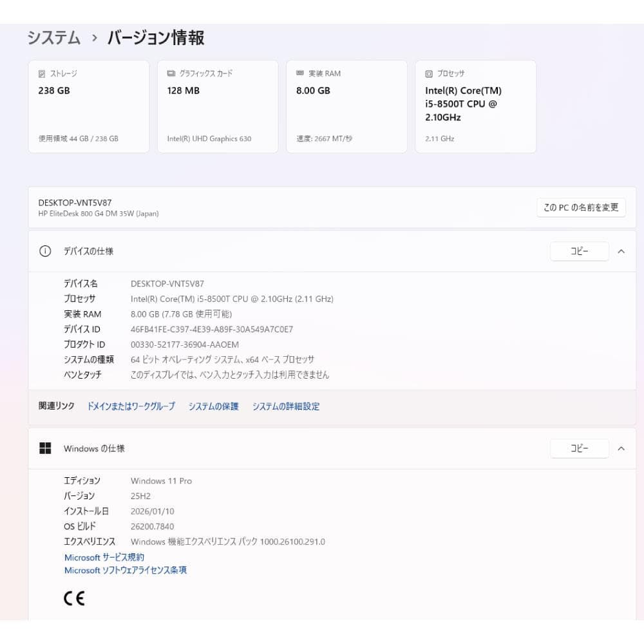
Task: Click the Windows logo beside Windows の仕様
Action: (45, 448)
